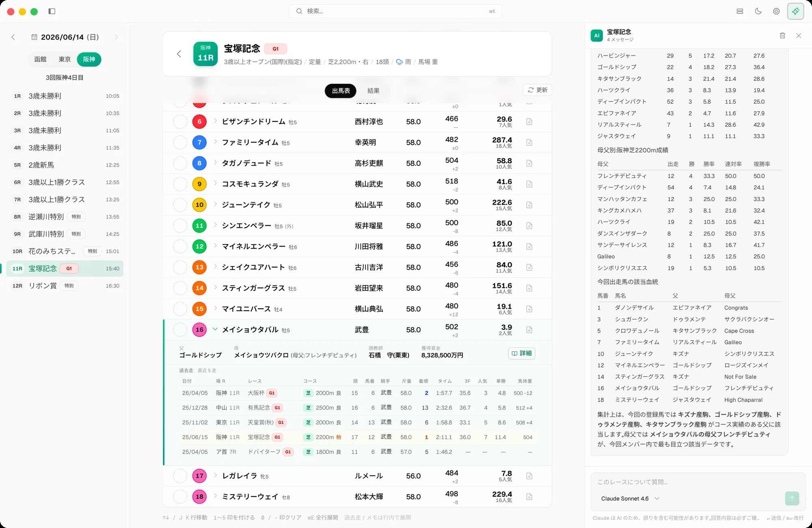Open memo icon for シンエンペラー
Image resolution: width=812 pixels, height=528 pixels.
[x=529, y=226]
